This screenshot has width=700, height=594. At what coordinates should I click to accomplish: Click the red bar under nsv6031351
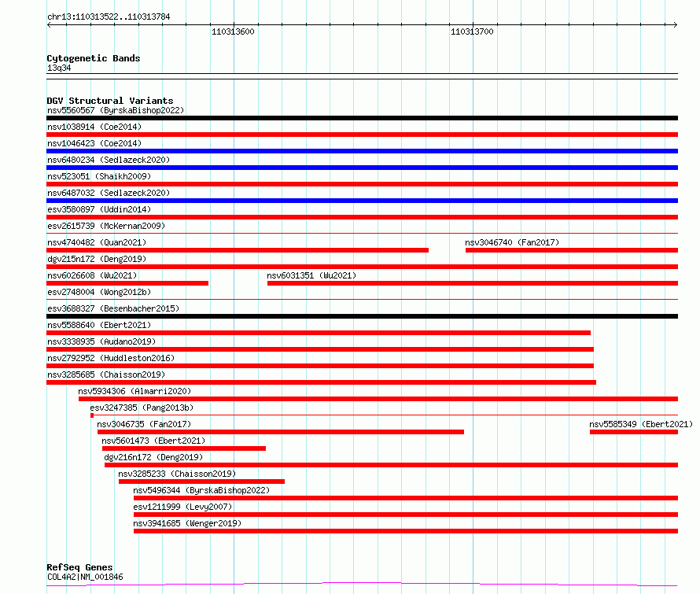pyautogui.click(x=473, y=283)
